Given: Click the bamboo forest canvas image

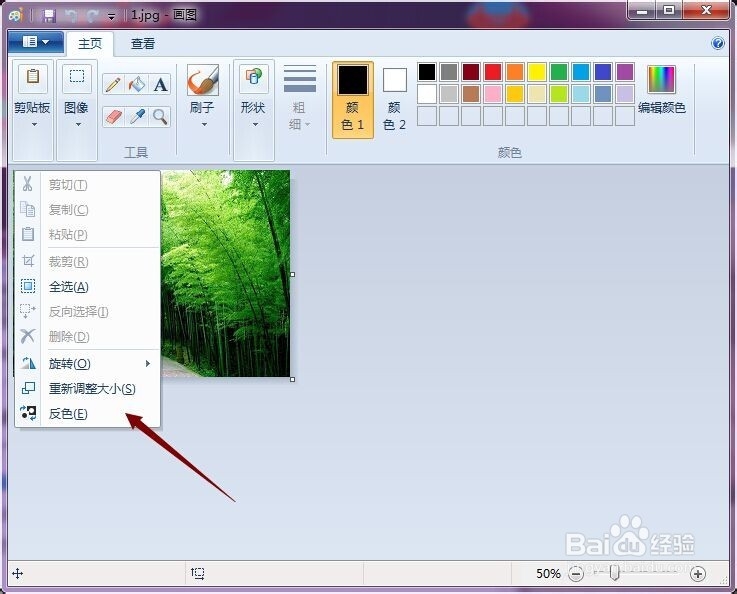Looking at the screenshot, I should point(226,274).
